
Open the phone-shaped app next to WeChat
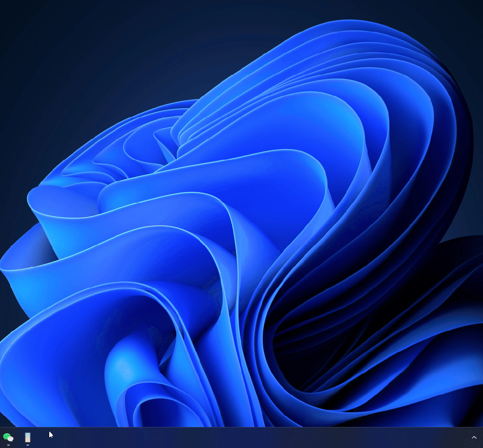28,437
